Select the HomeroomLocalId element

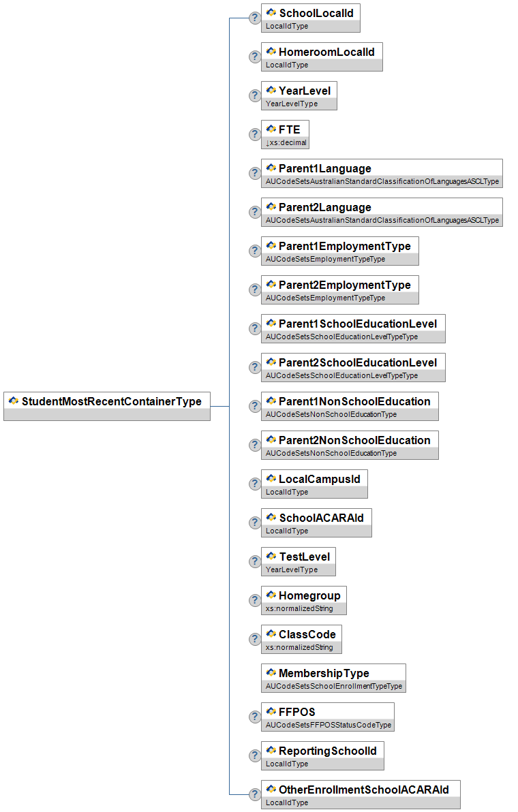click(322, 57)
